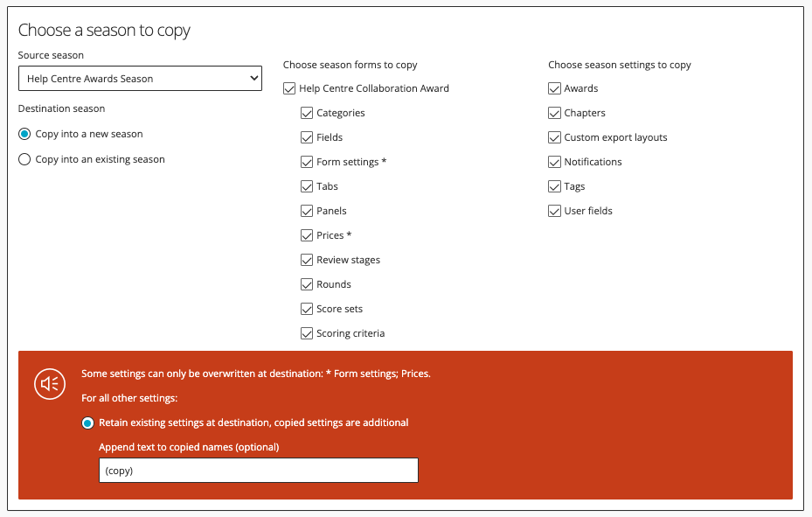The width and height of the screenshot is (812, 517).
Task: Uncheck the Panels checkbox
Action: [x=307, y=211]
